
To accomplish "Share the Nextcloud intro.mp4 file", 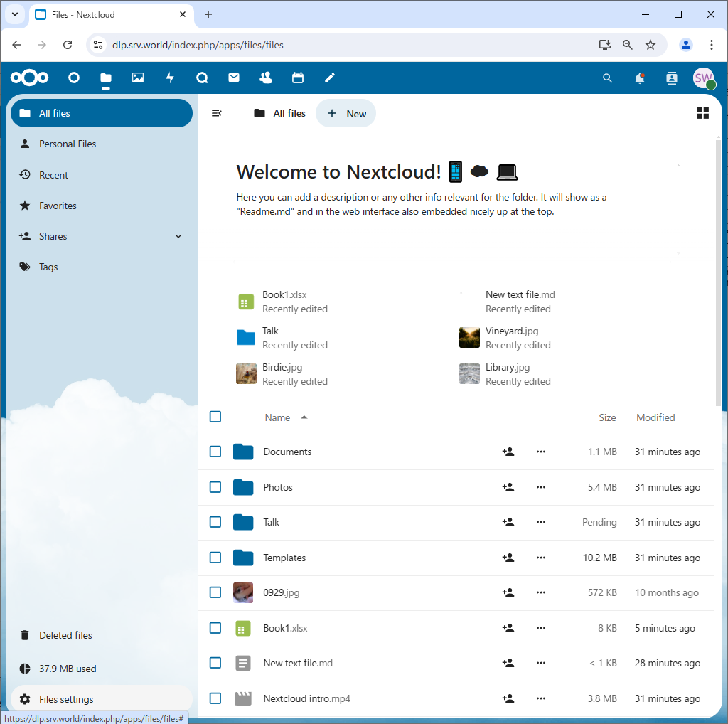I will [508, 698].
